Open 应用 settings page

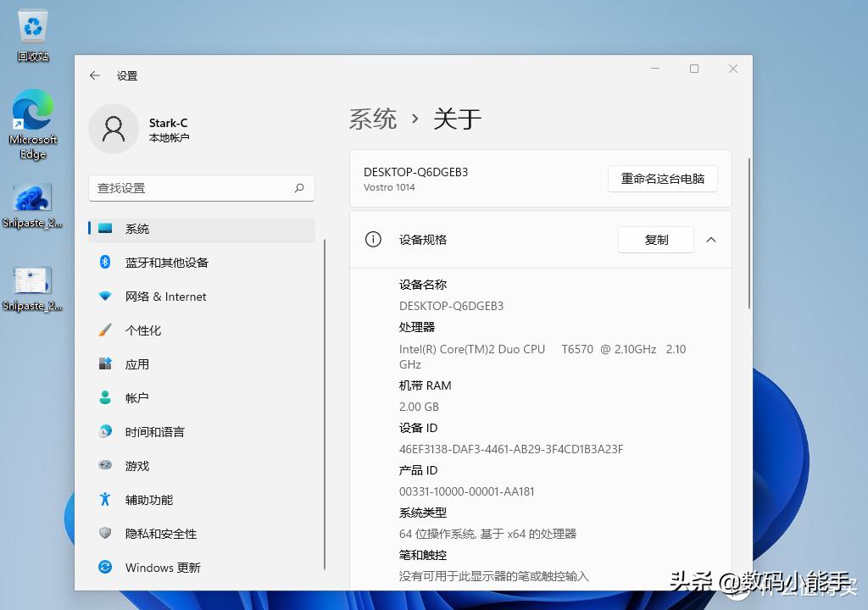pyautogui.click(x=138, y=364)
